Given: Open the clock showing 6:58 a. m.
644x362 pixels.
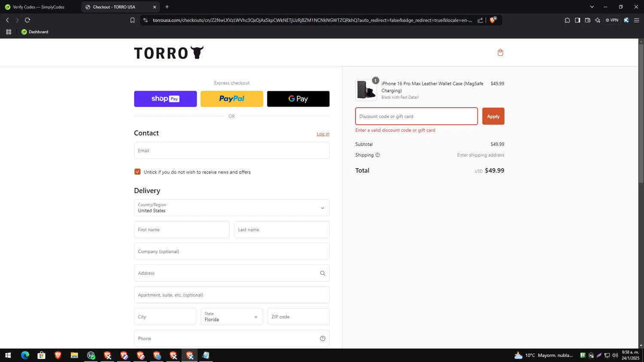Looking at the screenshot, I should pos(630,355).
